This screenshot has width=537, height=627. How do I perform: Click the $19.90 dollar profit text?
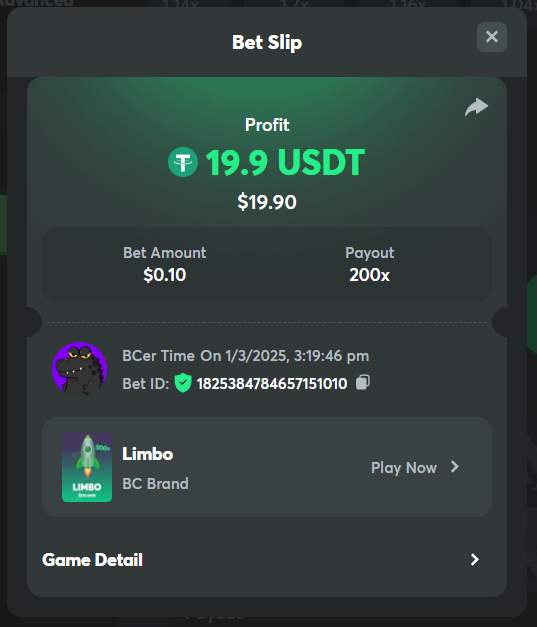point(267,202)
